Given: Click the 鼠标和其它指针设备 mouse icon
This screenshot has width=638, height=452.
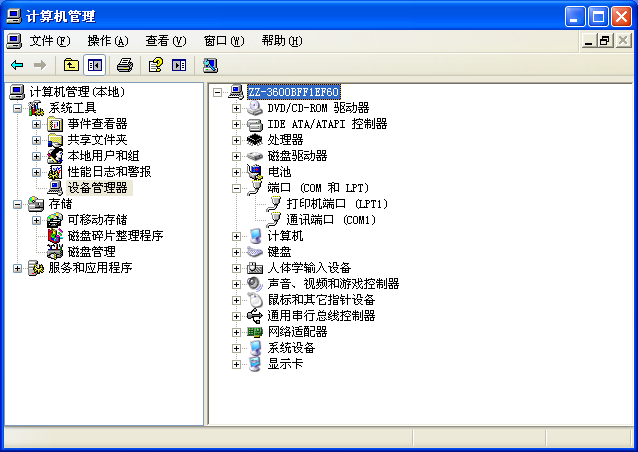Looking at the screenshot, I should 255,300.
